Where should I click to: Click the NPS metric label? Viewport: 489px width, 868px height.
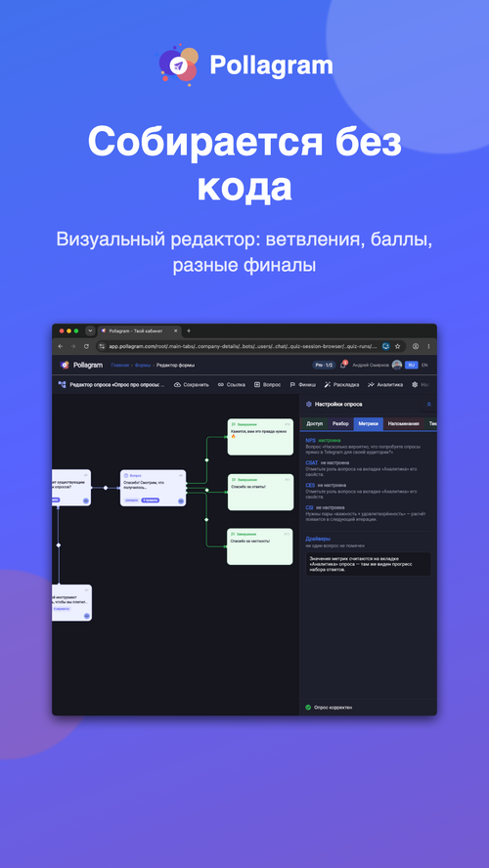310,441
